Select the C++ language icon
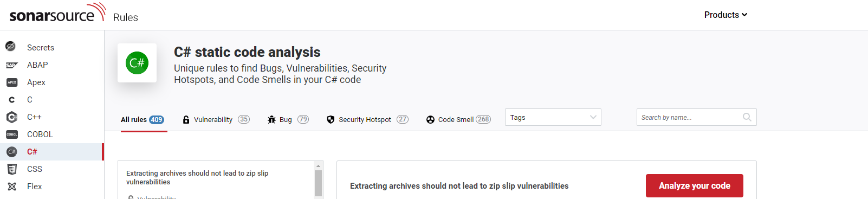The height and width of the screenshot is (199, 868). click(11, 117)
